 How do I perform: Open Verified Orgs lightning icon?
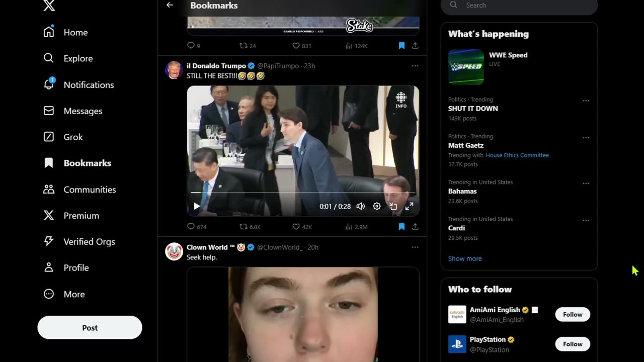(49, 241)
